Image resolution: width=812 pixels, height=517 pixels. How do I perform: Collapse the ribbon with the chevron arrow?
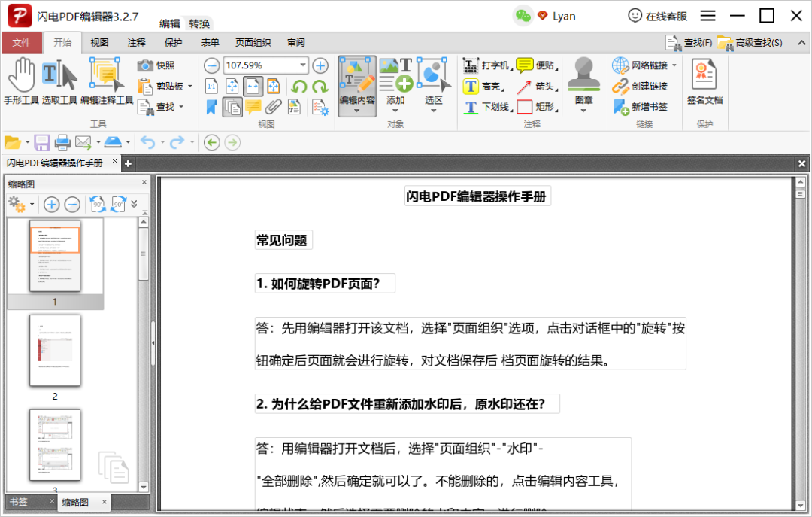click(801, 43)
